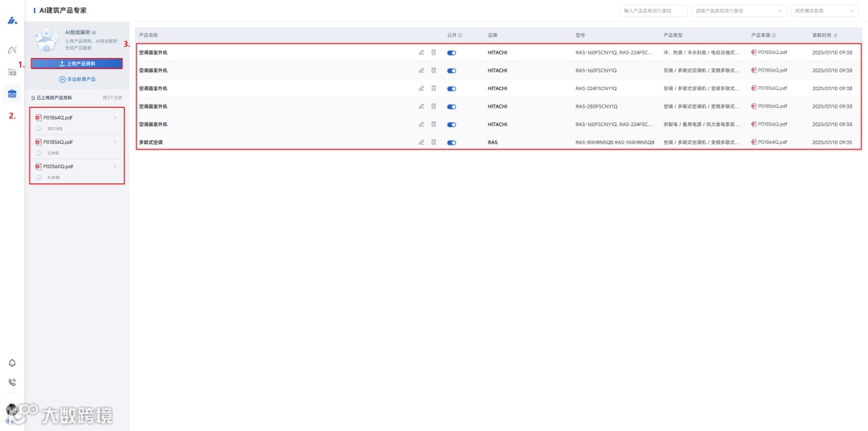Sort by 更新时间 column arrows

[835, 35]
